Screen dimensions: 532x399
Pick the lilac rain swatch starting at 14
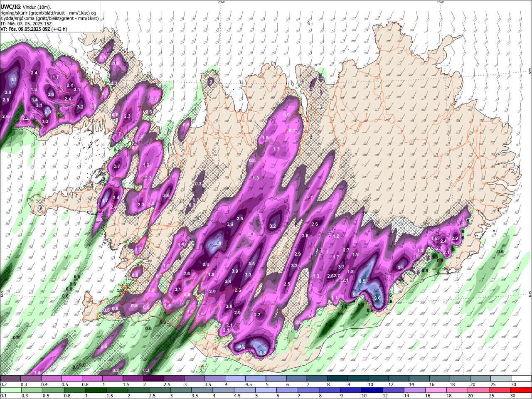[414, 390]
